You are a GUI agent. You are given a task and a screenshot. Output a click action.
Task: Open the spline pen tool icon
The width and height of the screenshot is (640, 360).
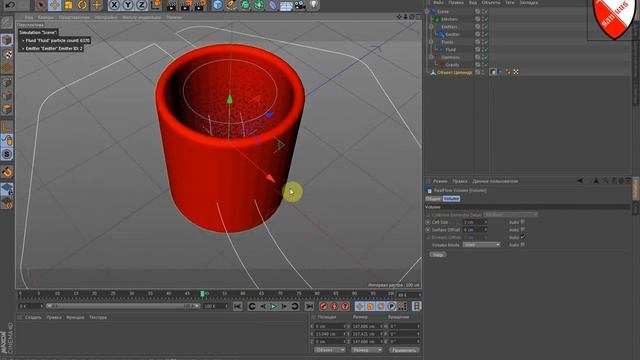coord(231,5)
